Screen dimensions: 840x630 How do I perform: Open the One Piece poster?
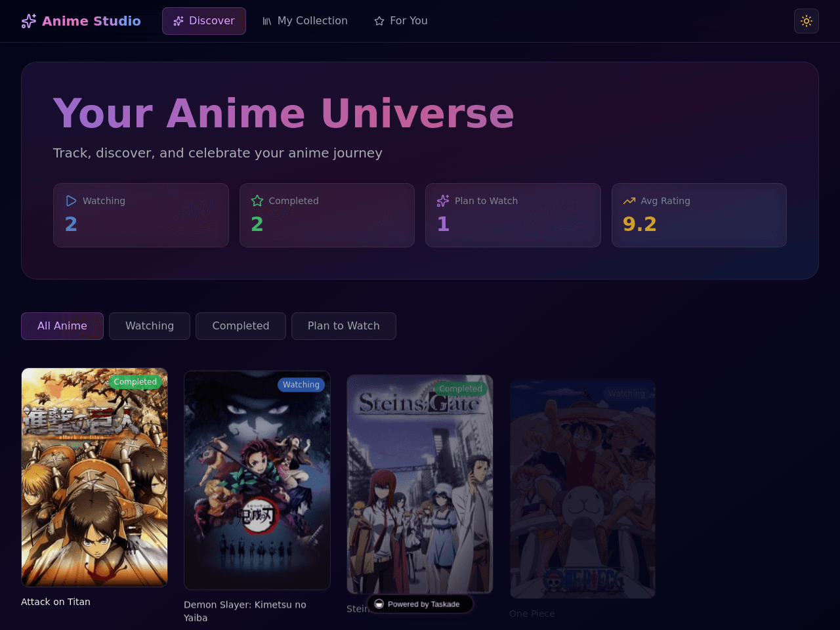click(x=583, y=489)
